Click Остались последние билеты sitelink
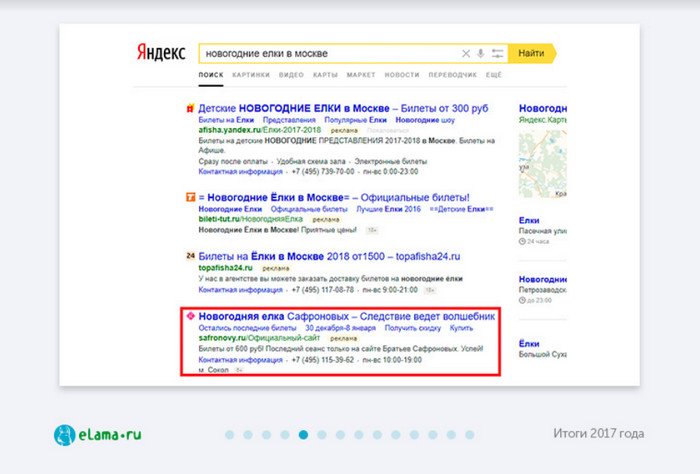 click(x=247, y=328)
